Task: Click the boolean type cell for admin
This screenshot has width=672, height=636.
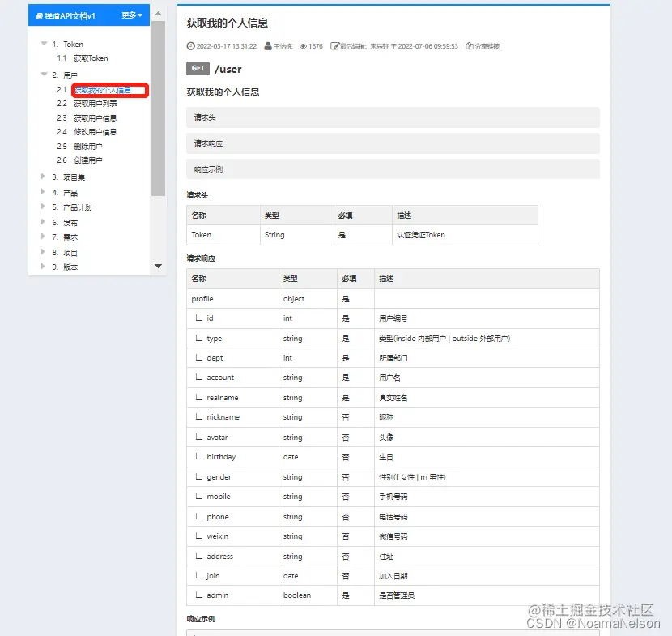Action: [x=308, y=595]
